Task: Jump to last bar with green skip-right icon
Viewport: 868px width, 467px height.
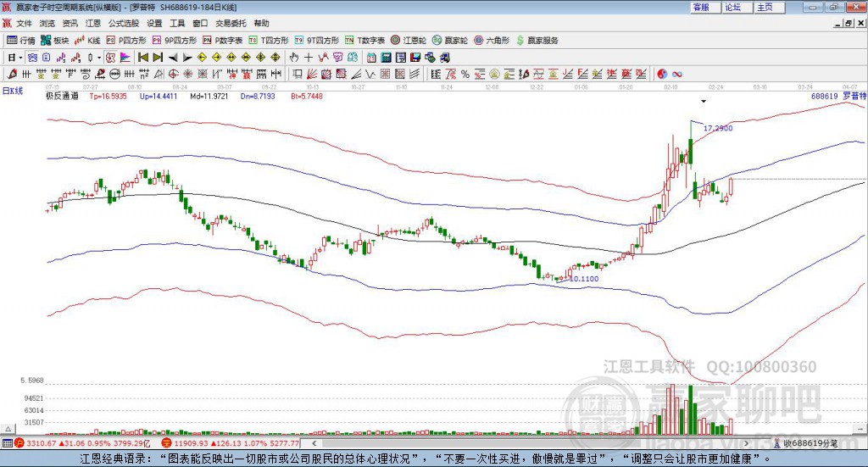Action: (x=158, y=58)
